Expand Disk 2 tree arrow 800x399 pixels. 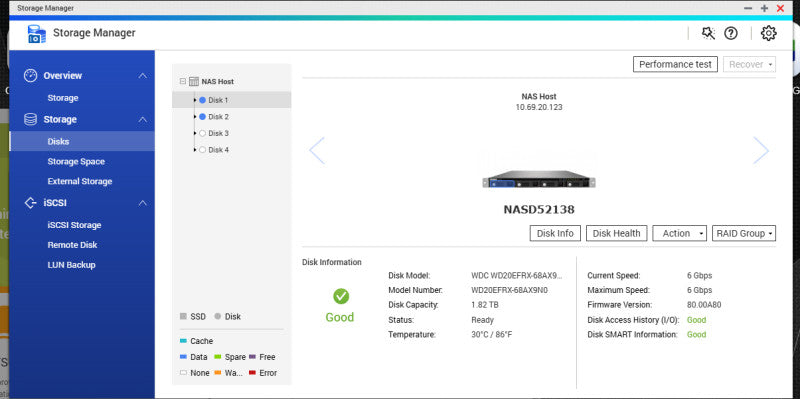195,117
